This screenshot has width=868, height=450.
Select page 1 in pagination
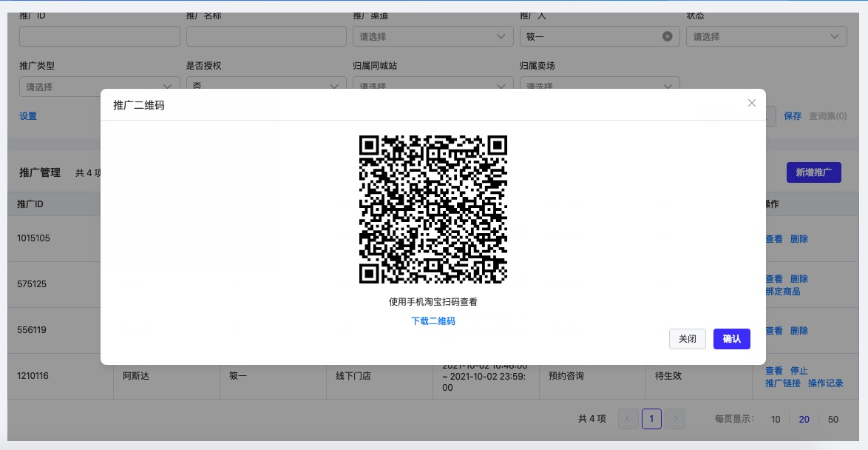click(x=651, y=419)
